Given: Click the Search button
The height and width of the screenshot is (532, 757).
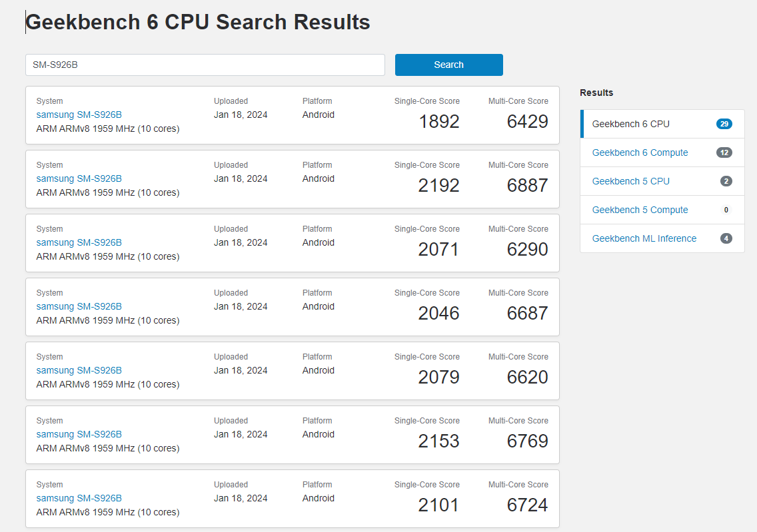Looking at the screenshot, I should pos(448,65).
